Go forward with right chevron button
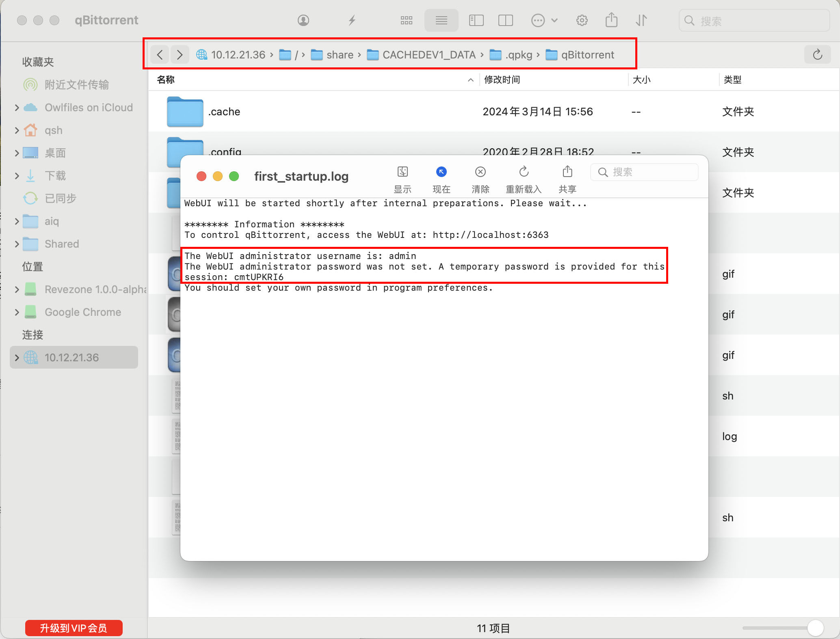This screenshot has height=639, width=840. click(180, 54)
